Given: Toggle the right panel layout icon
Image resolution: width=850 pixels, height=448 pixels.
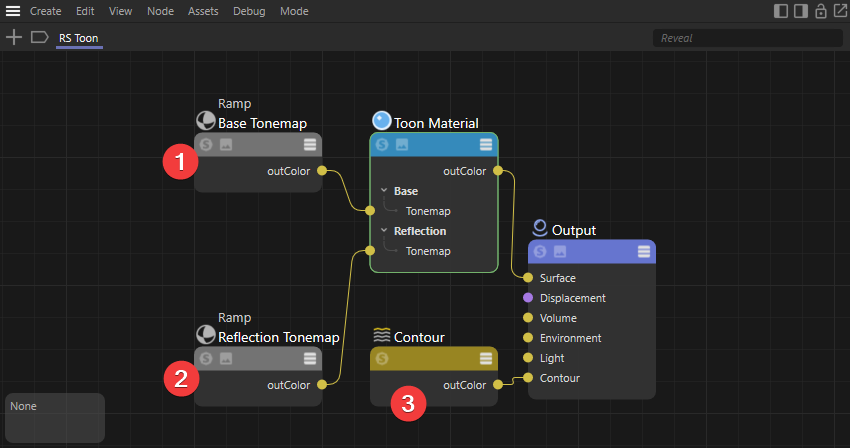Looking at the screenshot, I should tap(800, 11).
